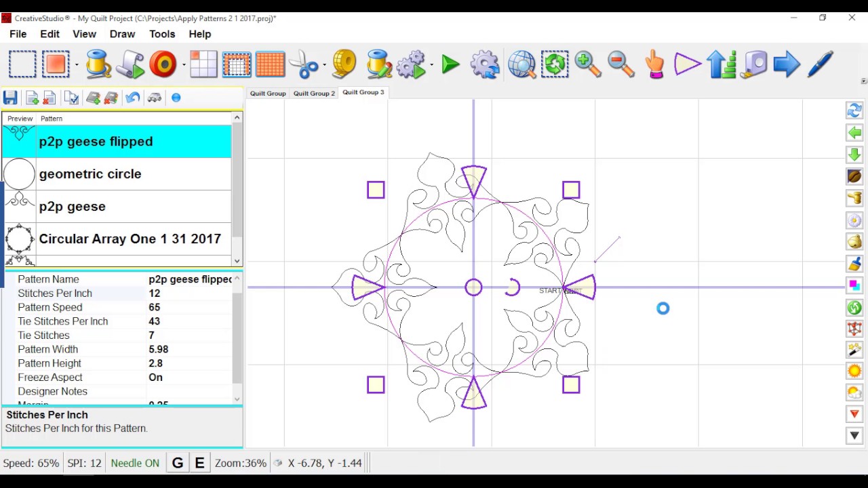Click the magic wand icon in right sidebar

tap(854, 349)
